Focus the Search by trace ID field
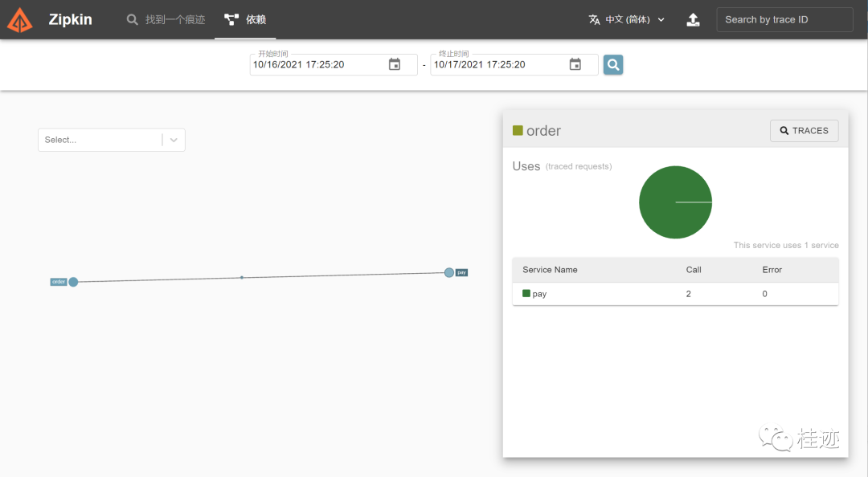Screen dimensions: 868x477 click(784, 20)
